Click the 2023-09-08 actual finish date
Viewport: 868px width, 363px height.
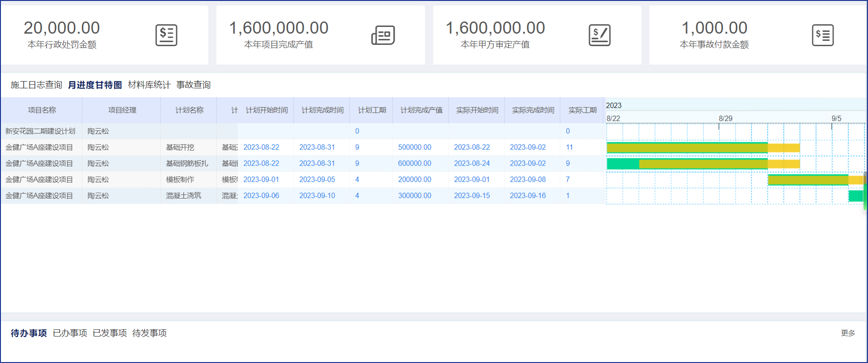click(528, 179)
